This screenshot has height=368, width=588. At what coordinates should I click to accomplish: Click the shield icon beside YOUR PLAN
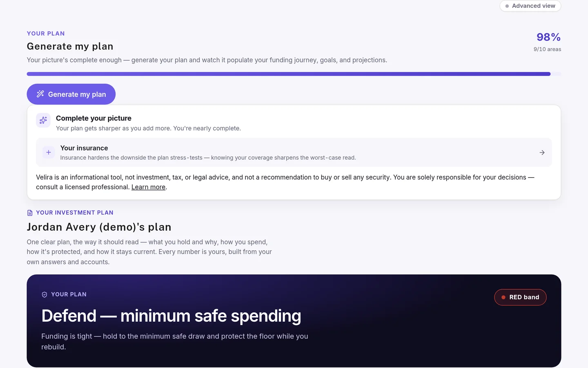(45, 294)
